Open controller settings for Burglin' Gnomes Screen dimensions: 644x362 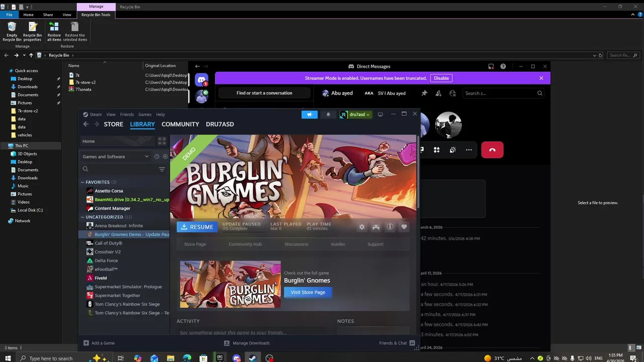[x=376, y=227]
